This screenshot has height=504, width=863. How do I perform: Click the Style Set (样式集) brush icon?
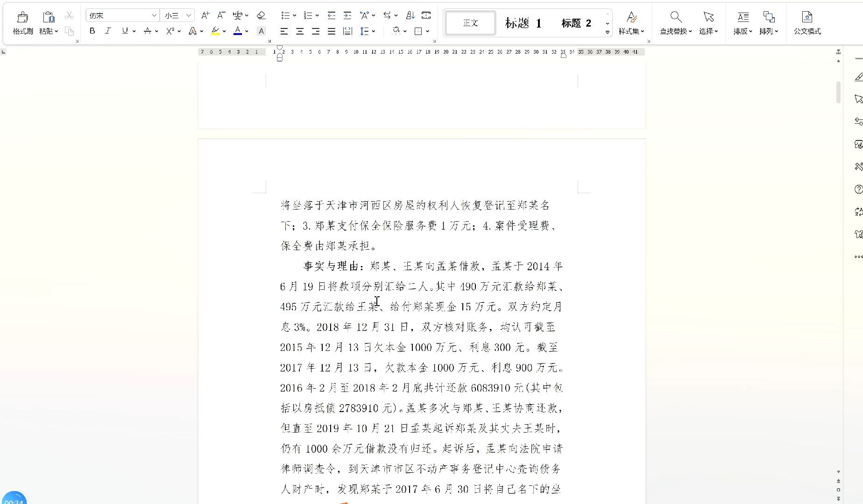(631, 17)
